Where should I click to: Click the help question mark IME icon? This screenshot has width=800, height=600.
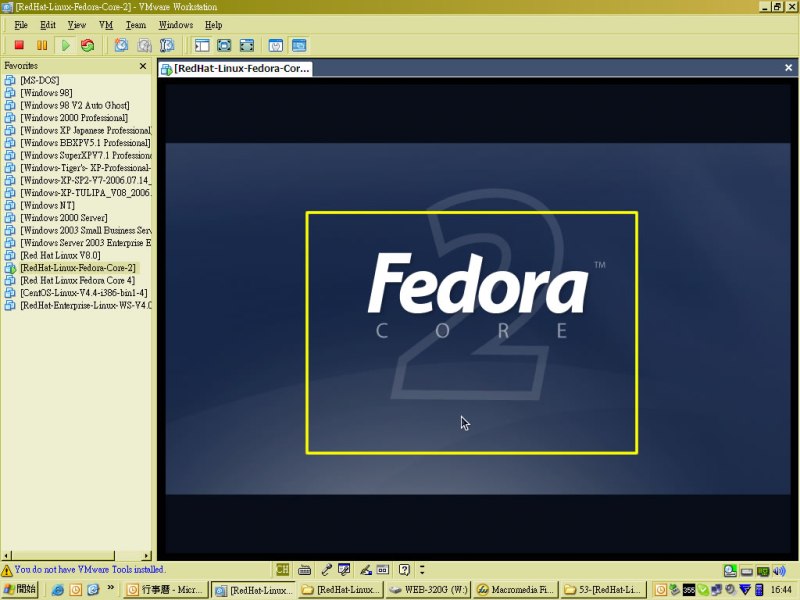click(404, 569)
